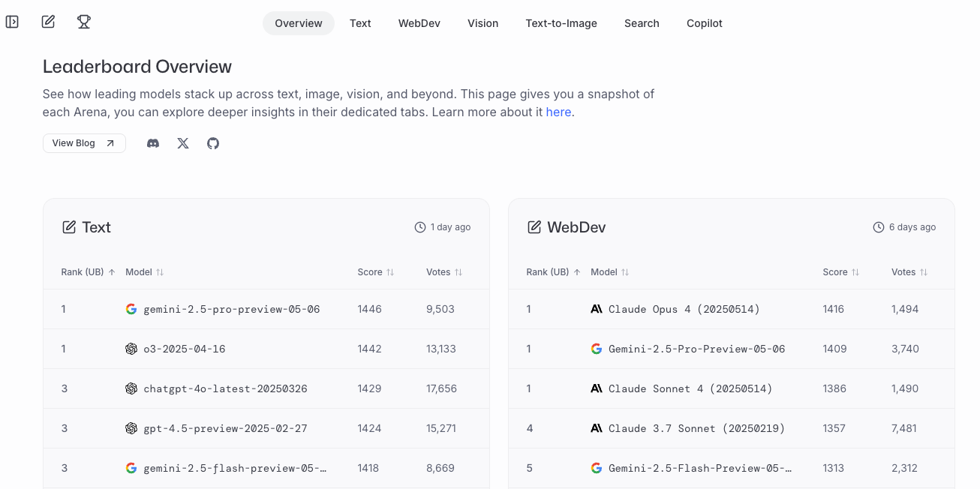The height and width of the screenshot is (489, 980).
Task: Open new chat edit icon
Action: 48,22
